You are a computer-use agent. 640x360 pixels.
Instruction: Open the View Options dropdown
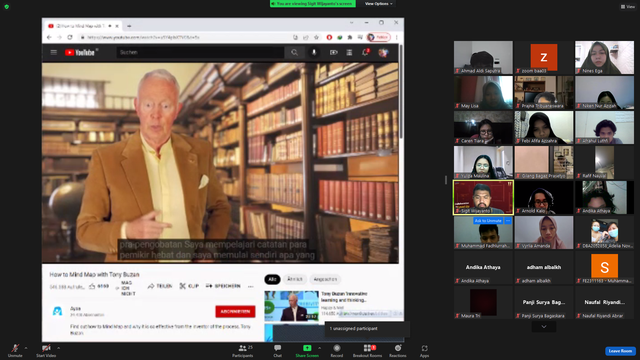(x=378, y=4)
